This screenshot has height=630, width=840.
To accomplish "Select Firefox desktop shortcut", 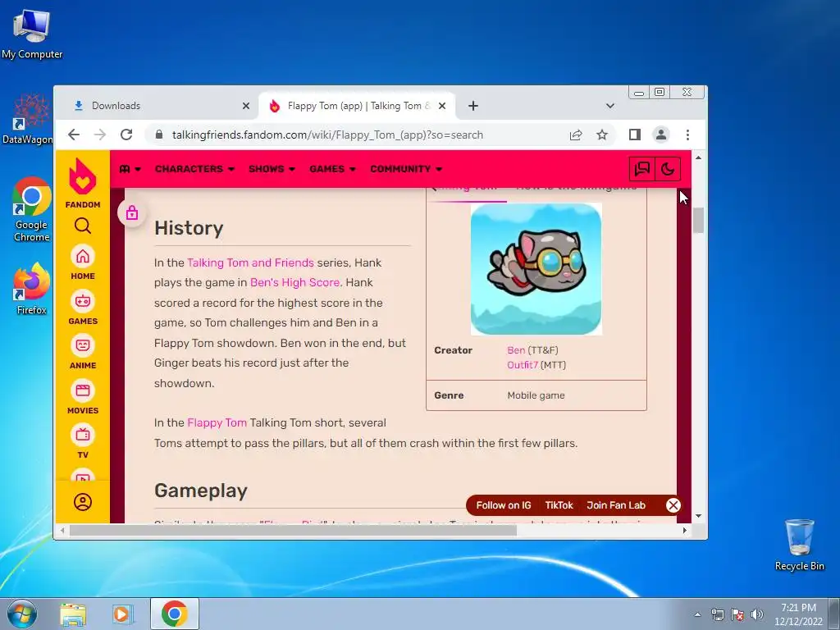I will 32,290.
